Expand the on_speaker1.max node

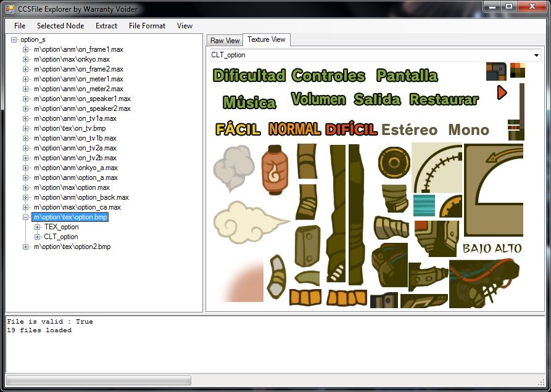click(x=25, y=99)
